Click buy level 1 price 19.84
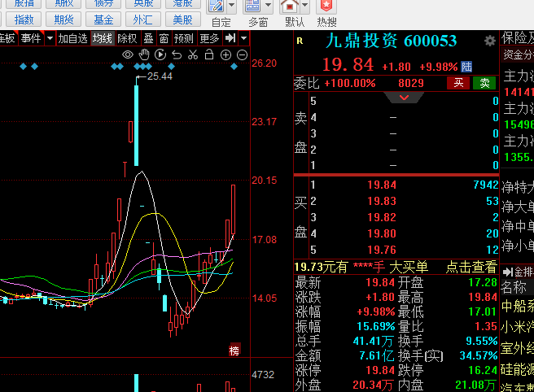The height and width of the screenshot is (392, 534). point(382,185)
